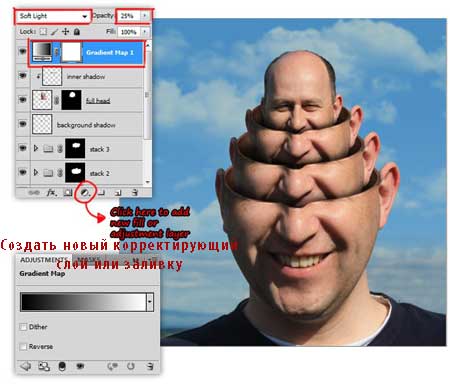
Task: Select the full head black layer mask
Action: 72,100
